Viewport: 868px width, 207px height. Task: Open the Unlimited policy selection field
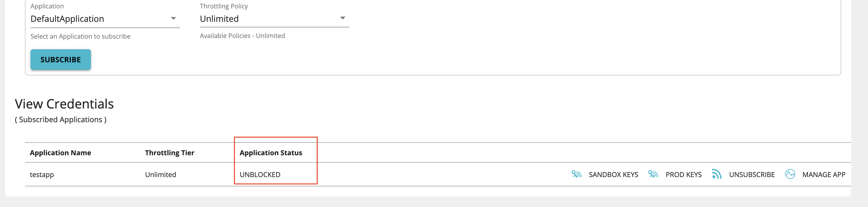click(x=274, y=18)
